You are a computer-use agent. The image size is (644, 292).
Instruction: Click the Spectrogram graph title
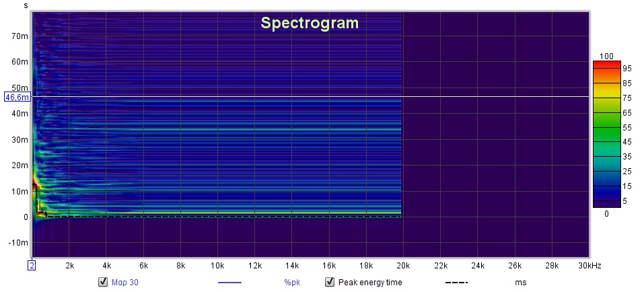pyautogui.click(x=310, y=24)
